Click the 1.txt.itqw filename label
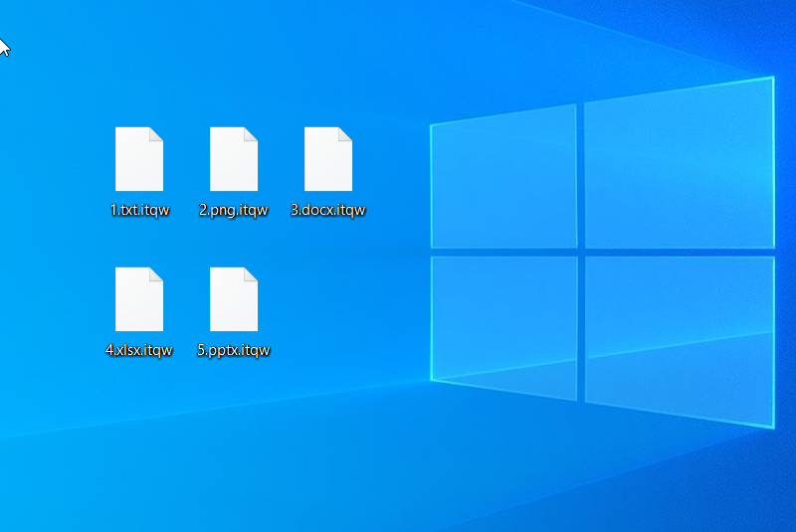This screenshot has height=532, width=796. [139, 210]
